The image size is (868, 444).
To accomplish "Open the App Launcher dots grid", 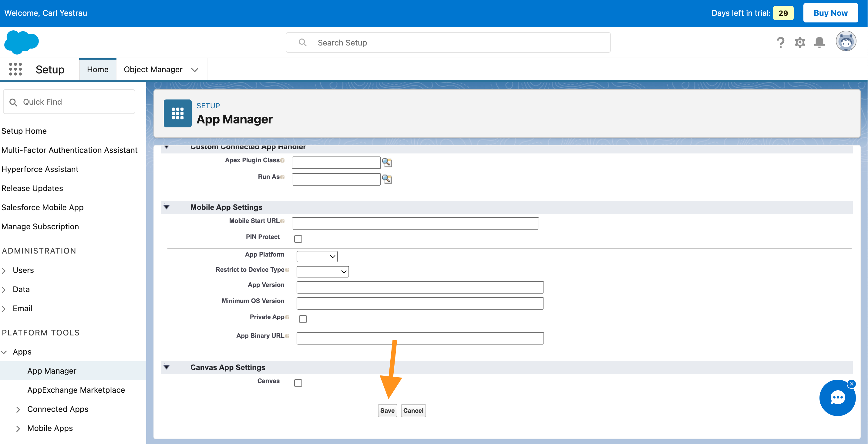I will click(x=15, y=69).
